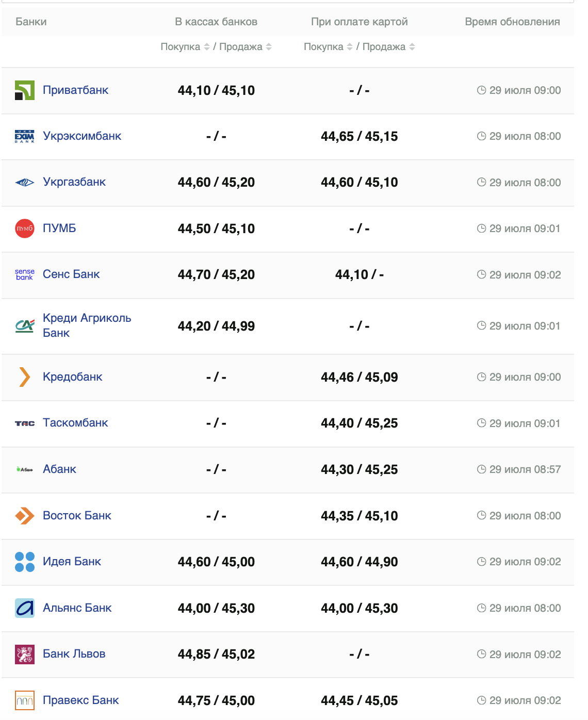Click the Абанк name link

click(x=59, y=469)
